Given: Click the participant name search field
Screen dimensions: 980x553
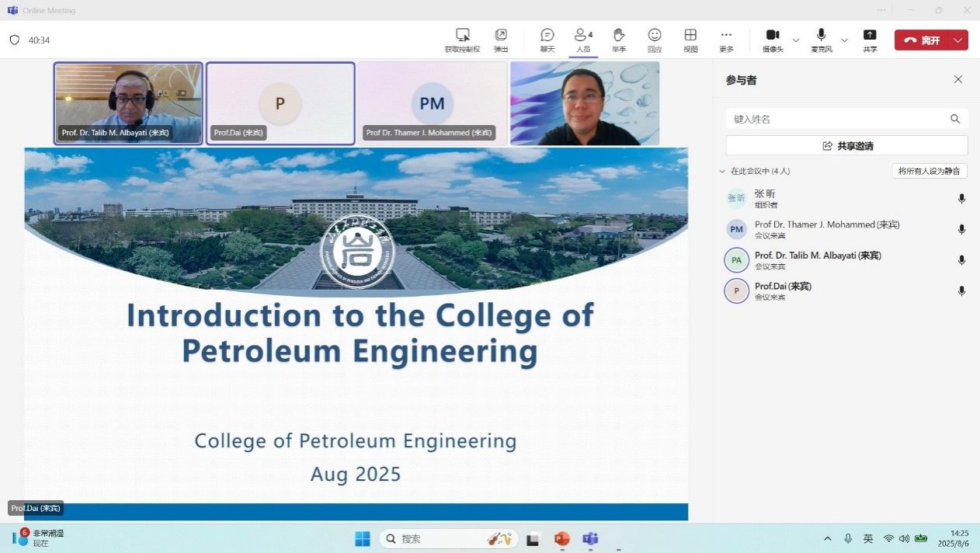Looking at the screenshot, I should tap(839, 119).
